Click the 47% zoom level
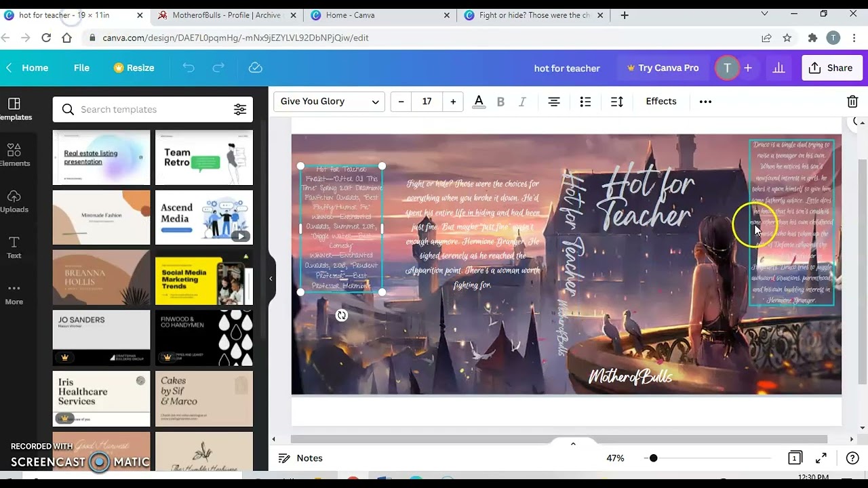The width and height of the screenshot is (868, 488). [x=615, y=458]
